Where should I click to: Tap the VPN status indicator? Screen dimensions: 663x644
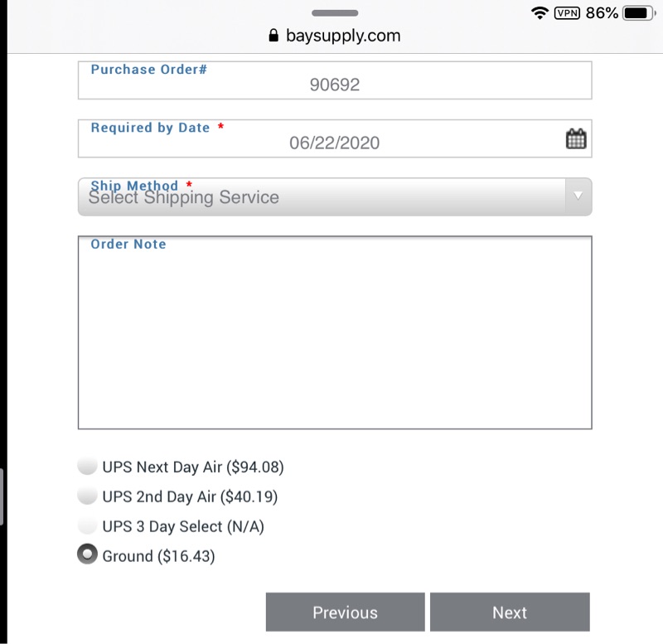tap(567, 13)
